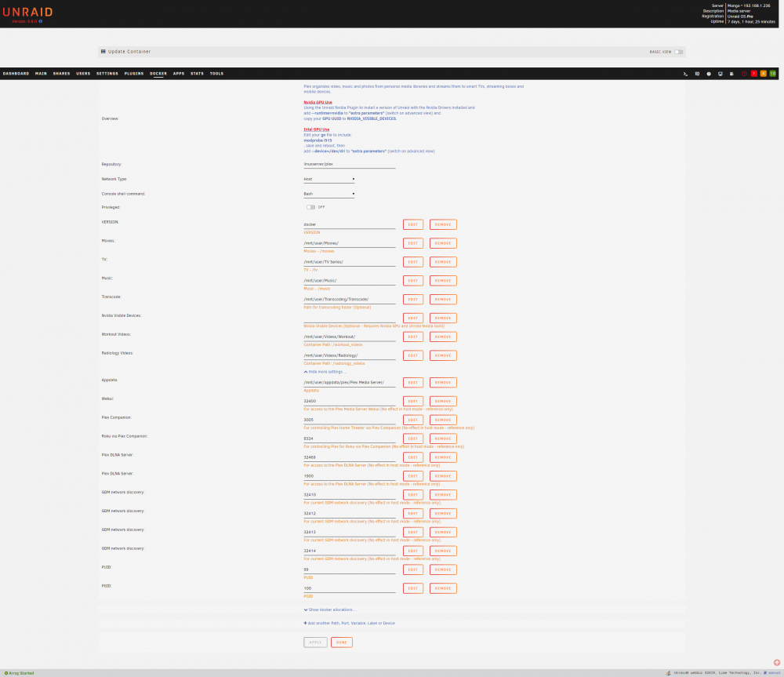
Task: Open the Dashboard tab
Action: tap(16, 74)
